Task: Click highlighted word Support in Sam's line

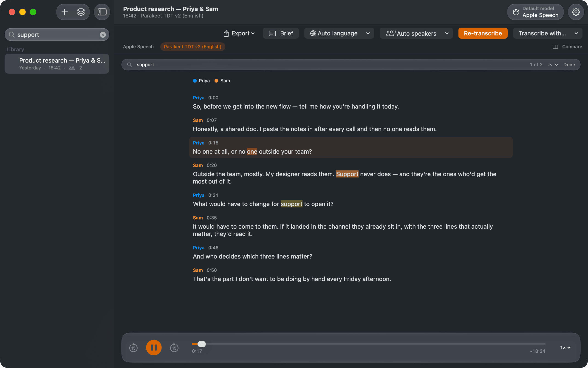Action: 347,174
